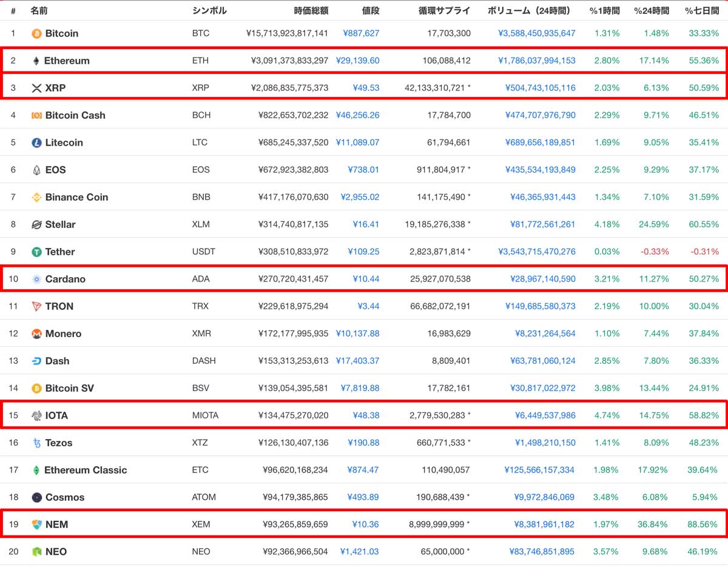
Task: Click the Dash logo icon
Action: (36, 361)
